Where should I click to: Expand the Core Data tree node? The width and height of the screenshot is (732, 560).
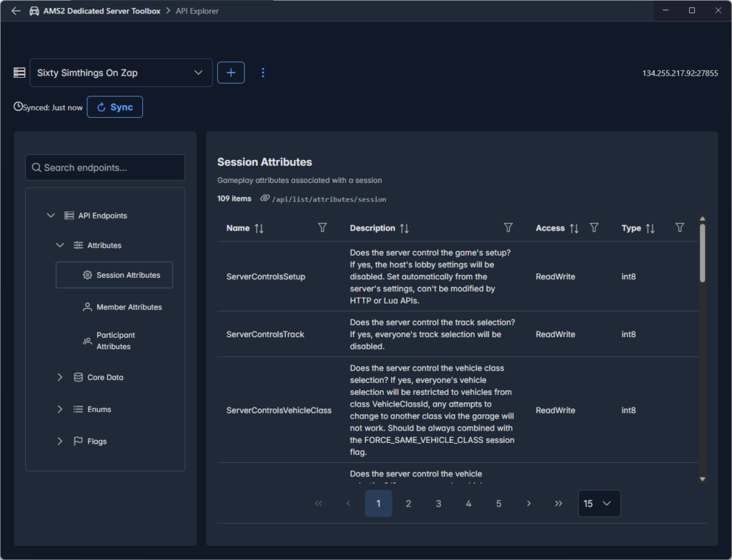60,377
